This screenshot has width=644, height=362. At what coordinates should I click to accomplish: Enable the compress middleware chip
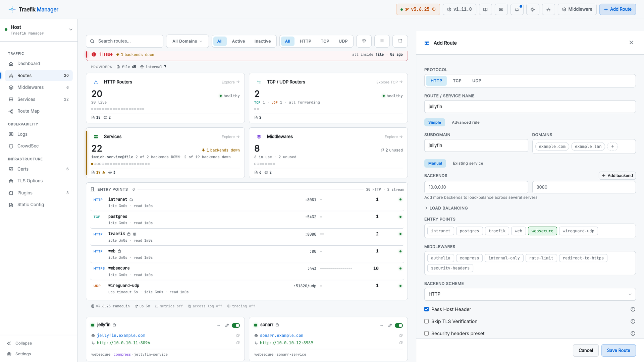click(x=469, y=258)
